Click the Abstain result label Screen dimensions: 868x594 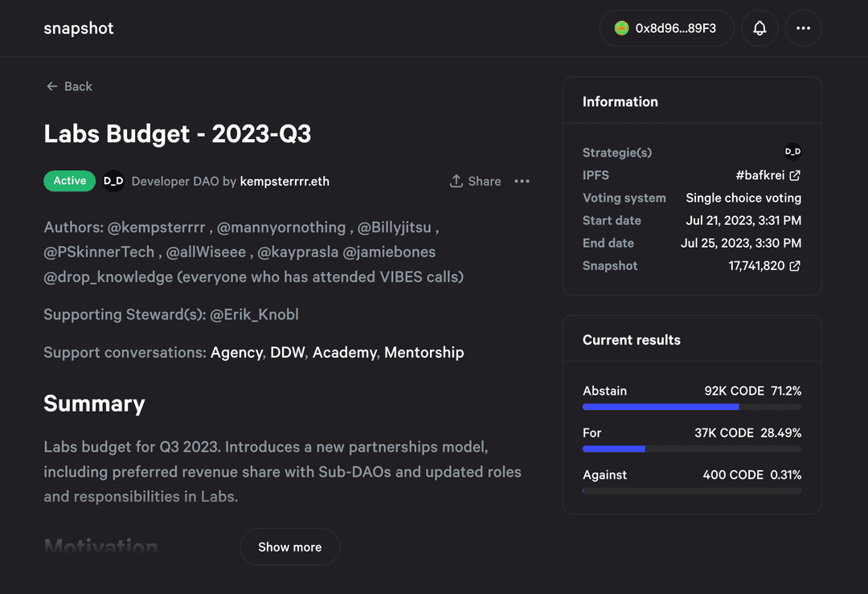tap(604, 391)
